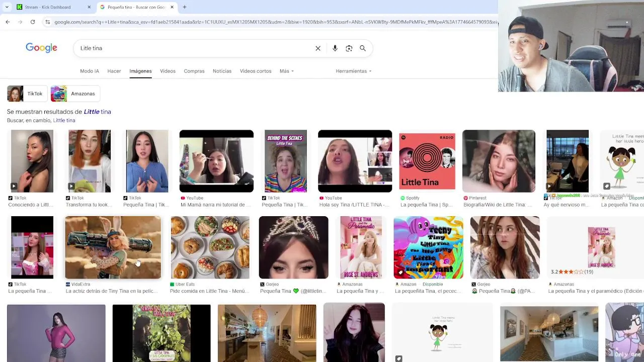Search instead for Litle tina link
This screenshot has height=362, width=644.
64,121
